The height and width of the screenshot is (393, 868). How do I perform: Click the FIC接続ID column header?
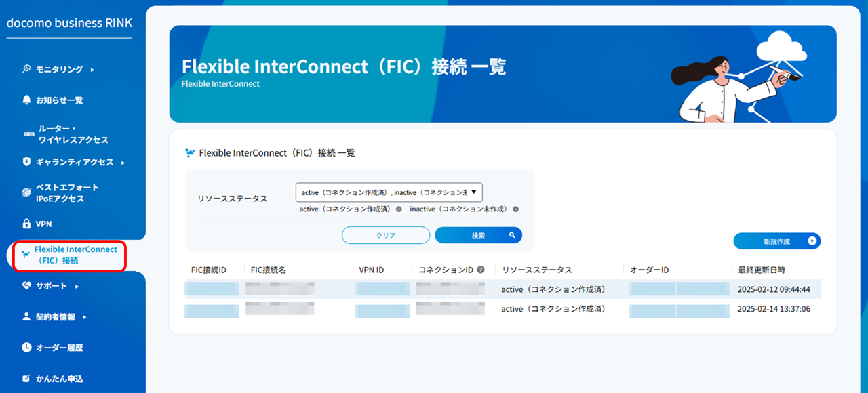(209, 270)
